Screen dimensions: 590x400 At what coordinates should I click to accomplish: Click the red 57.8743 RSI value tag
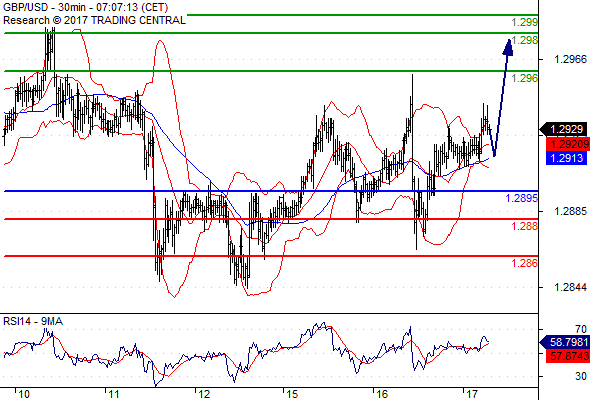point(568,356)
